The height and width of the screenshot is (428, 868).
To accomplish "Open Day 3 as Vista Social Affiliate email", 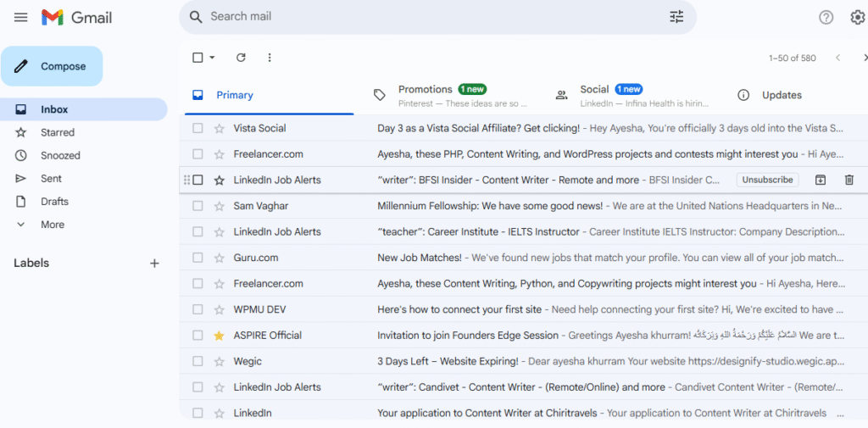I will pyautogui.click(x=524, y=129).
